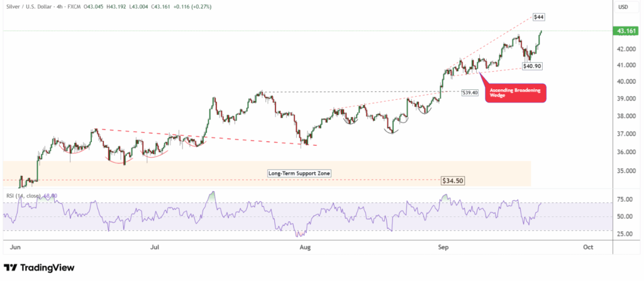Click the Long-Term Support Zone label
Viewport: 644px width, 281px height.
299,173
